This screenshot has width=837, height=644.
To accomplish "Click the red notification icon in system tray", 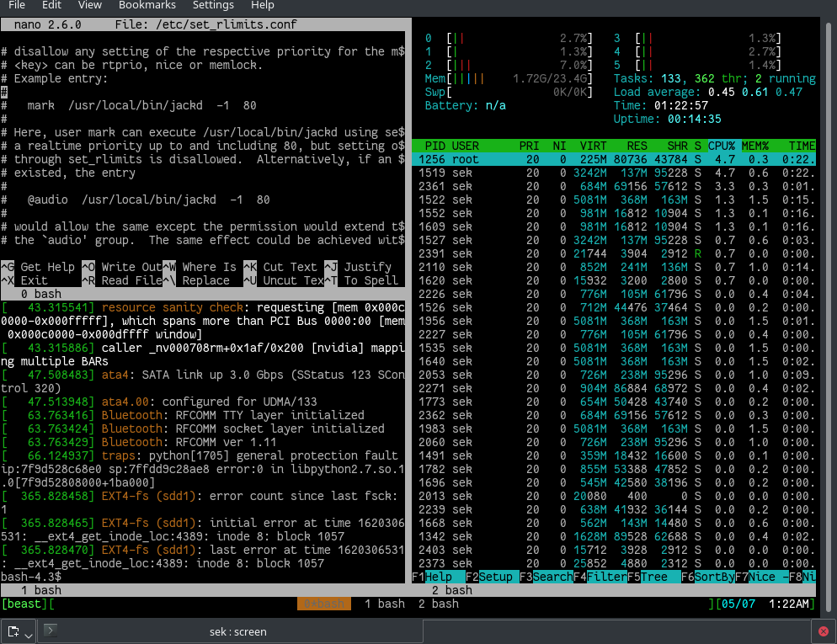I will tap(824, 631).
